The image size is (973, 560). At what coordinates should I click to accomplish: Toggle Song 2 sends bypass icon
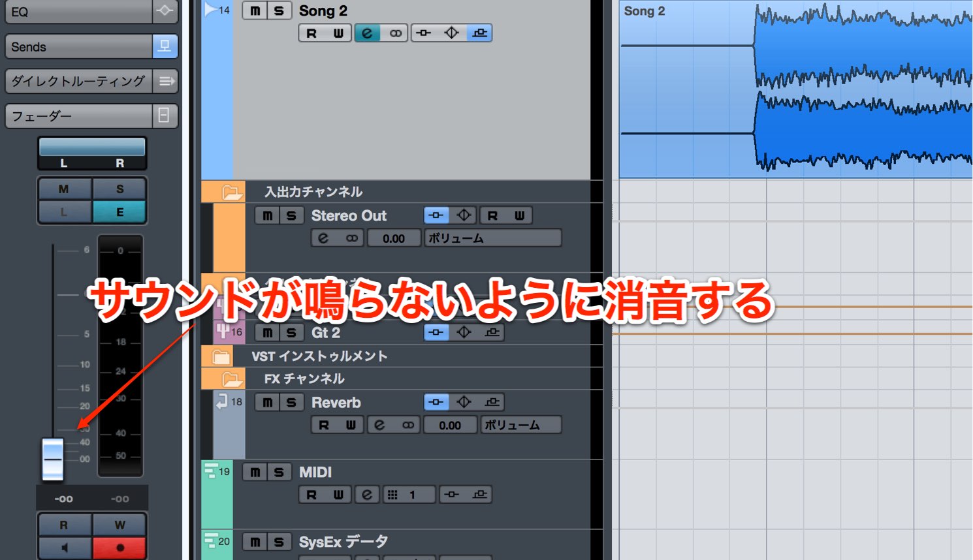click(479, 33)
